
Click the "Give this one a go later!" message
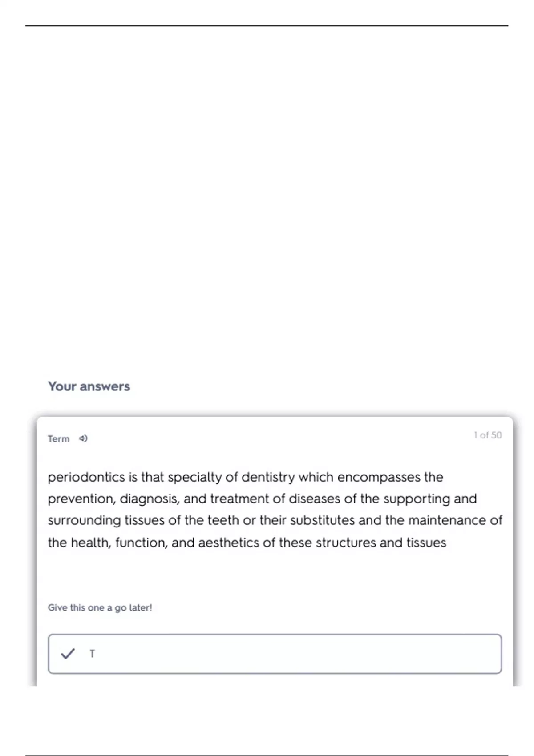100,607
